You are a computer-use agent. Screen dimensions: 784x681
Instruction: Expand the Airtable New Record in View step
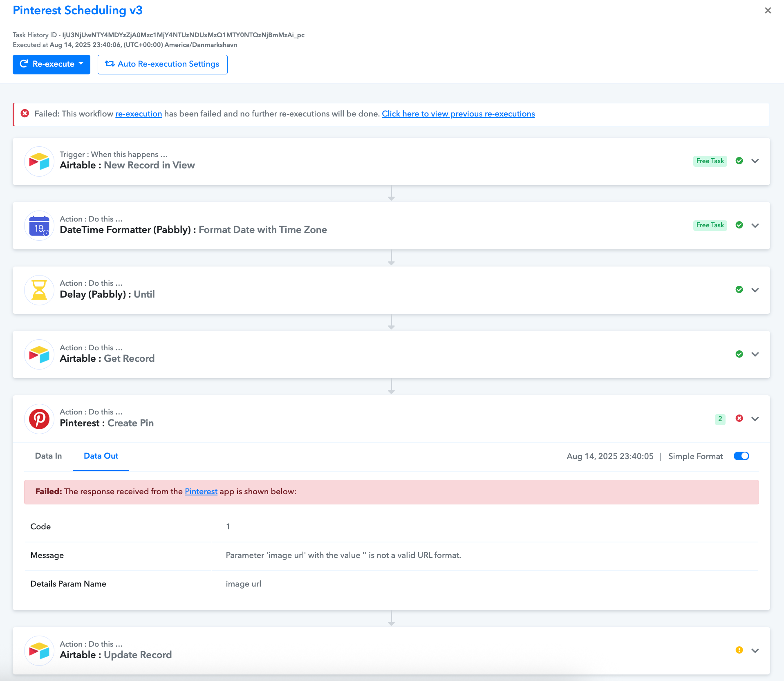pos(755,161)
